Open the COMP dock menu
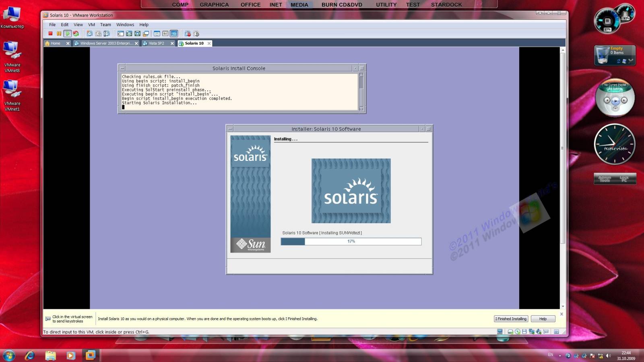 [180, 5]
